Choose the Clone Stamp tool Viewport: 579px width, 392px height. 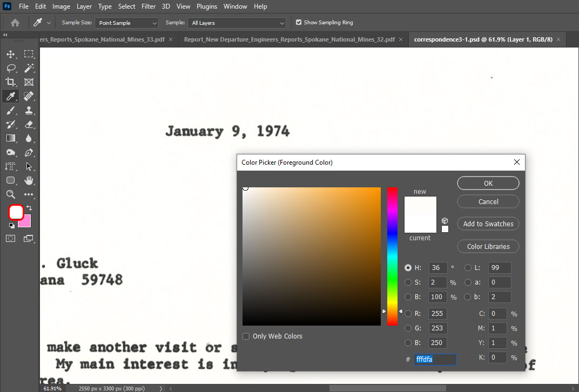point(29,110)
